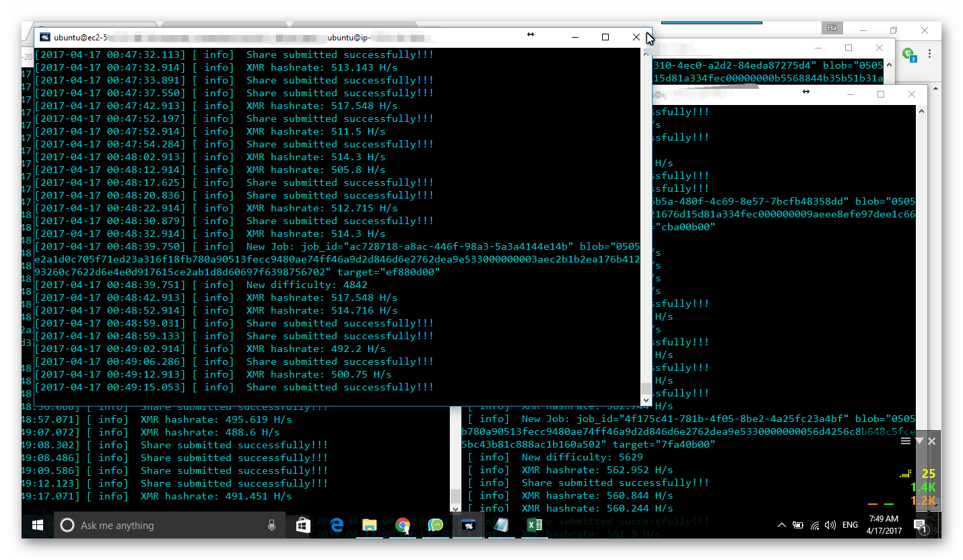Click the ENG input language indicator
Screen dimensions: 963x560
pyautogui.click(x=850, y=525)
